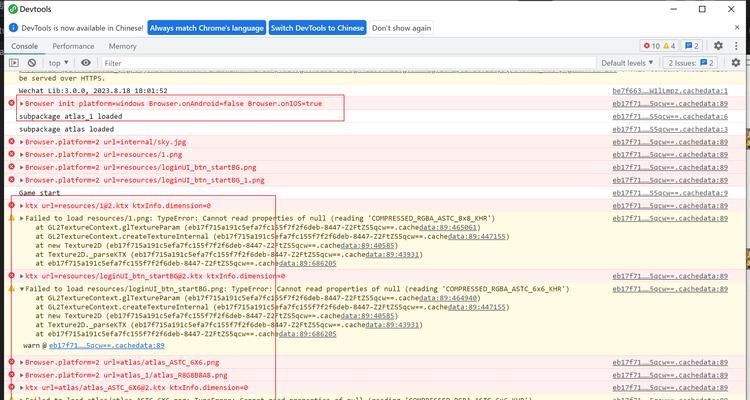Click warning icon on resources/1.png failure
The width and height of the screenshot is (750, 400).
click(12, 218)
